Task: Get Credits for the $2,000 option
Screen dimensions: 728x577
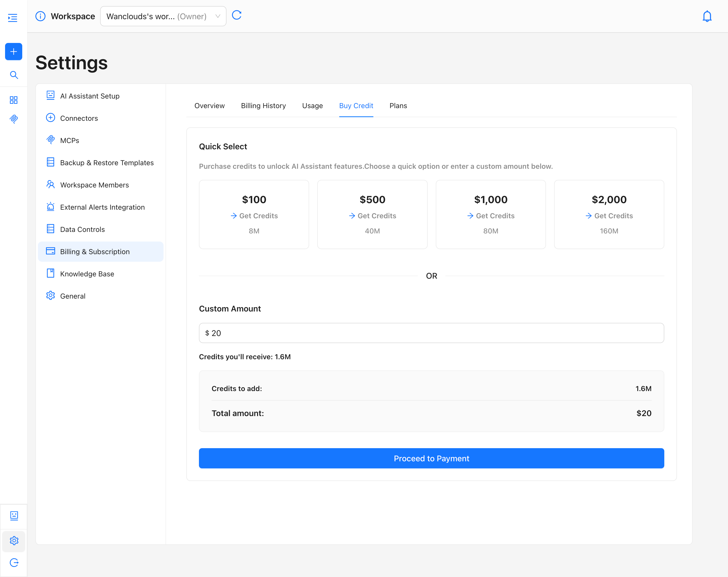Action: coord(609,215)
